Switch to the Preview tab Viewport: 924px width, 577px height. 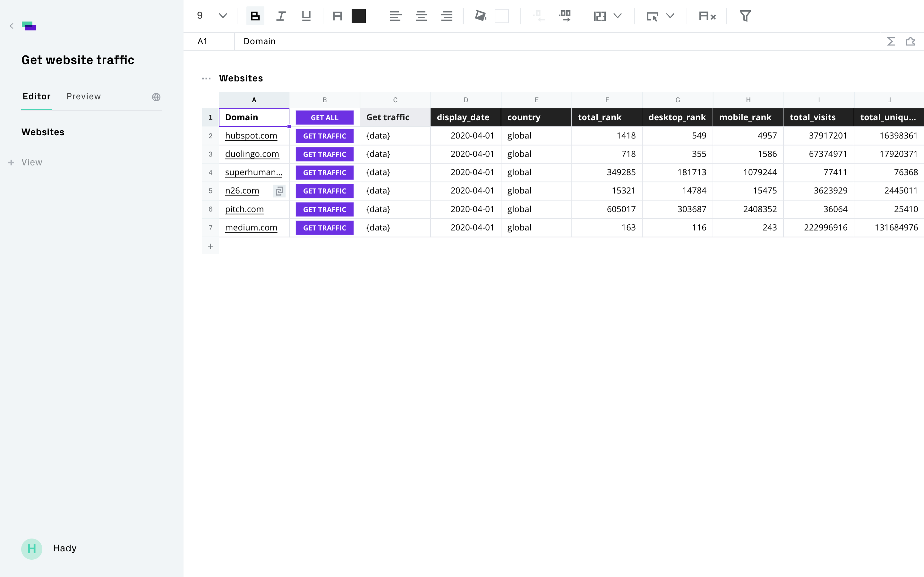pos(84,96)
